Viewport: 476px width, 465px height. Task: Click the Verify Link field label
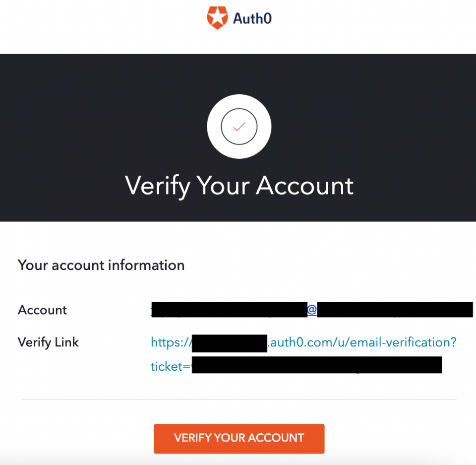[x=48, y=342]
